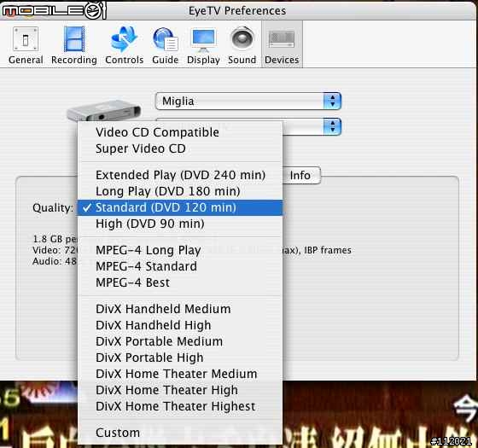This screenshot has width=478, height=448.
Task: Open the General preferences pane
Action: (26, 45)
